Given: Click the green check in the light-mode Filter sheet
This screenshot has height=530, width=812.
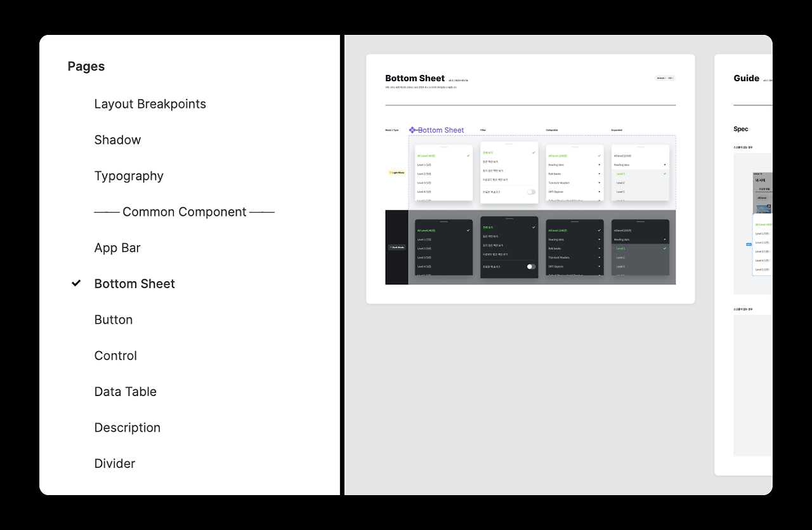Looking at the screenshot, I should point(534,152).
